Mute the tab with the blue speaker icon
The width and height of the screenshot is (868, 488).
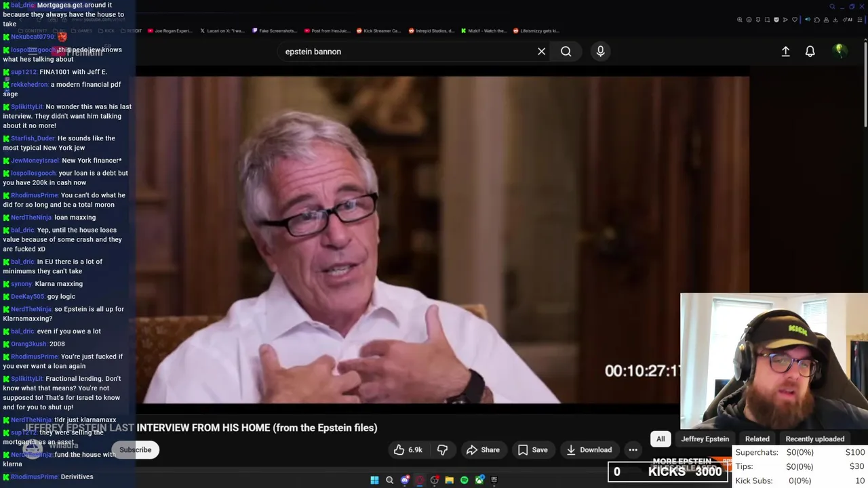point(808,20)
